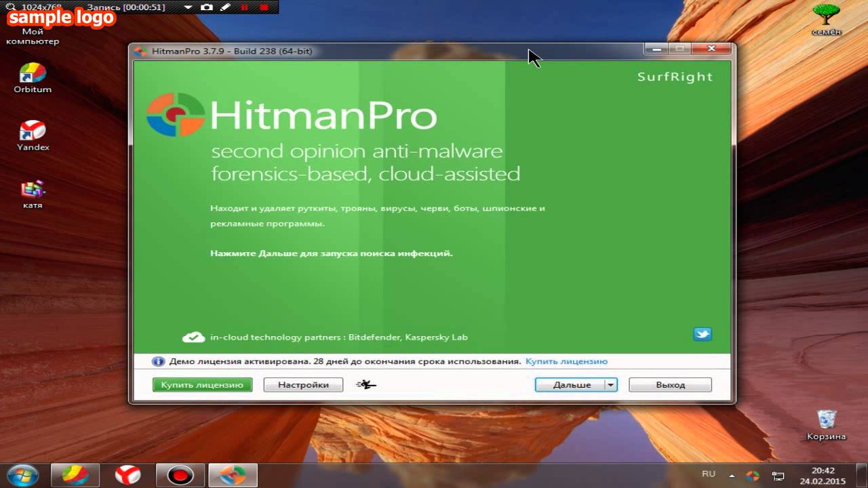Open Yandex browser from the taskbar

pos(127,475)
